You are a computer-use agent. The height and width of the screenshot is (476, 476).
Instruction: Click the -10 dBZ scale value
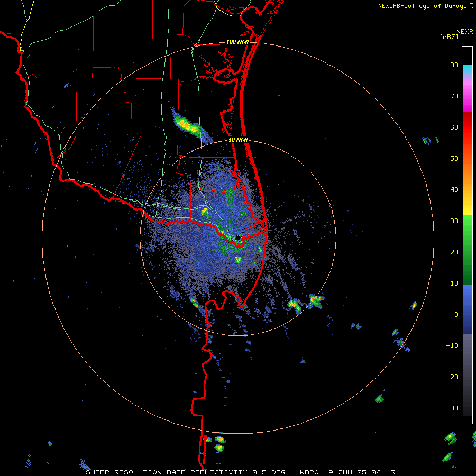coord(452,346)
